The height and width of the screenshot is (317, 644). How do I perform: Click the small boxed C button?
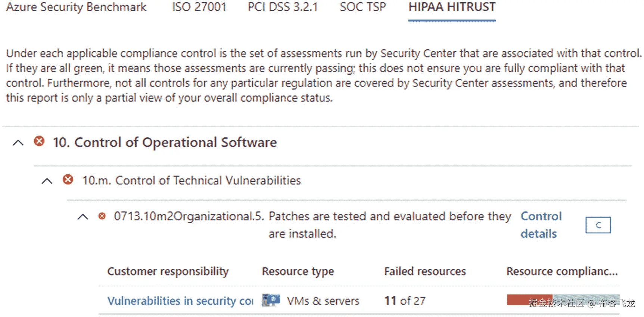[598, 225]
